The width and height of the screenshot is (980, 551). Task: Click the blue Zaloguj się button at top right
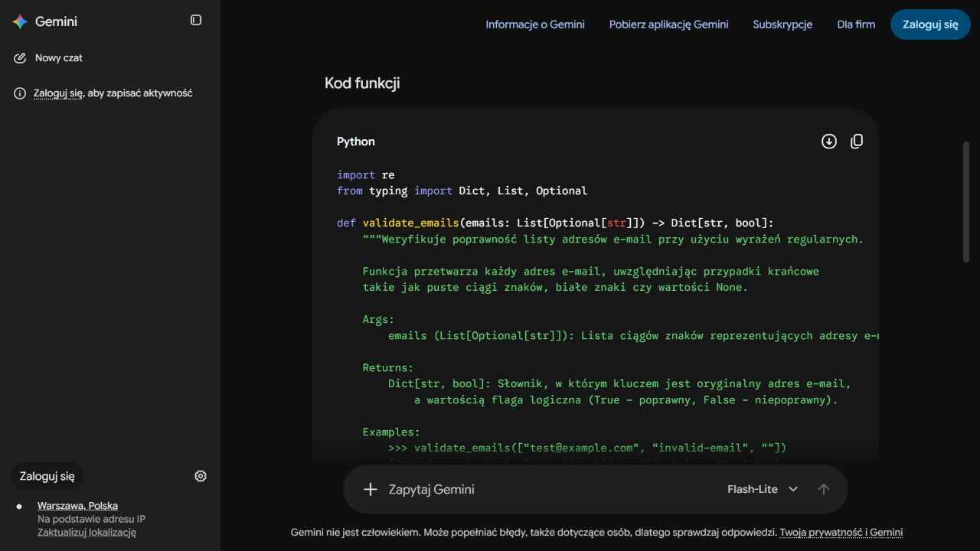pyautogui.click(x=930, y=24)
